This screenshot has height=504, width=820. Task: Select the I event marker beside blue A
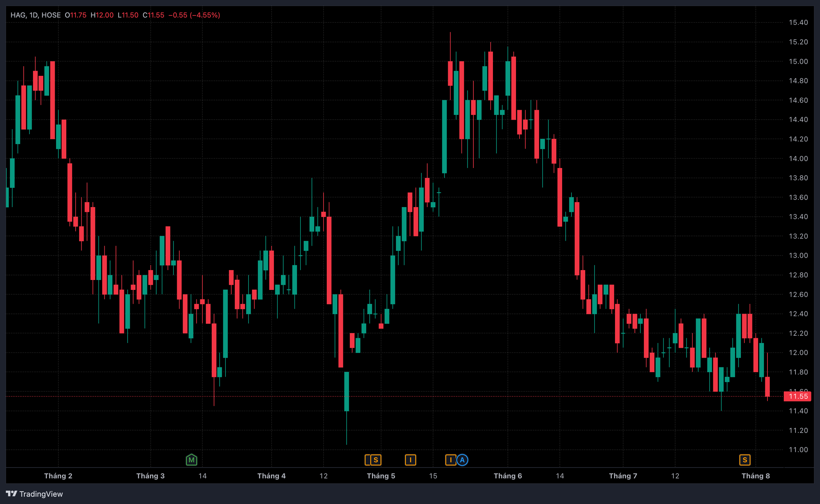coord(450,460)
